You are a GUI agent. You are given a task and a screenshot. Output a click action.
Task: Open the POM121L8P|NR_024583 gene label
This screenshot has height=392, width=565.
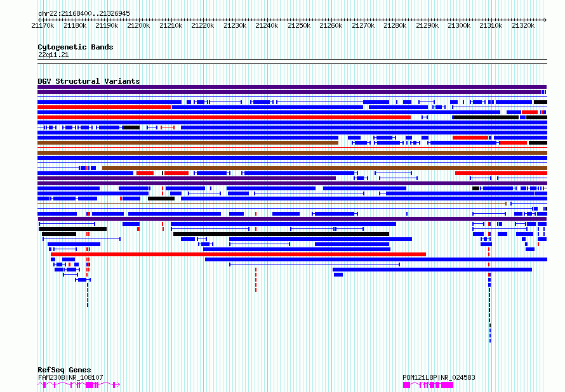tap(439, 377)
